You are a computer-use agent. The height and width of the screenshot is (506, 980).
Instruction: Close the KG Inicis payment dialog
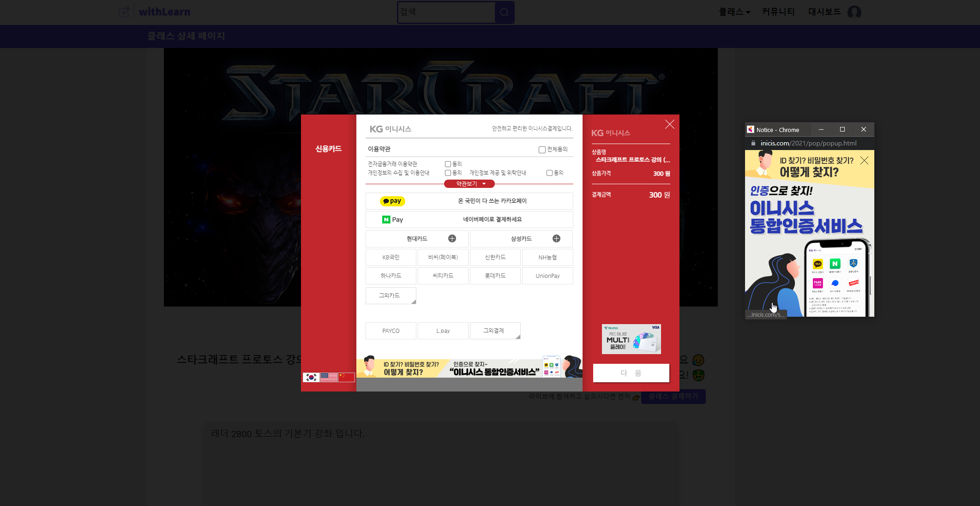(x=669, y=124)
